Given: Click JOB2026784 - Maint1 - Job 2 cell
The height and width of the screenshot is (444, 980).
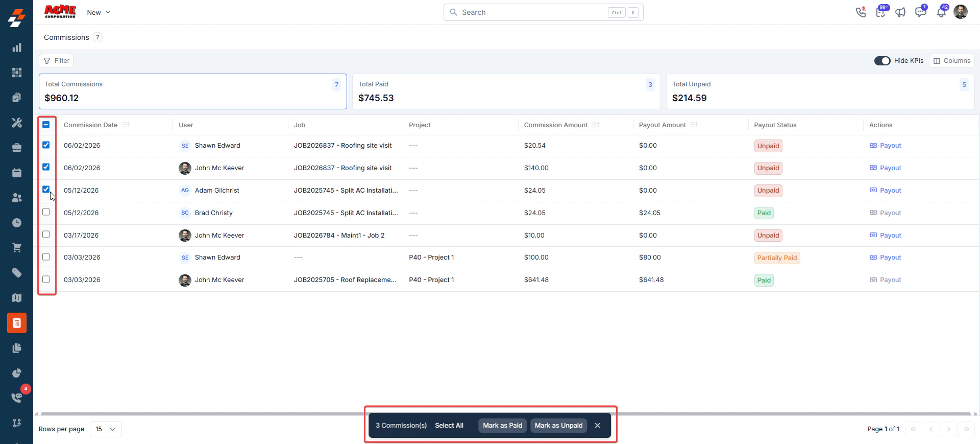Looking at the screenshot, I should pyautogui.click(x=339, y=236).
